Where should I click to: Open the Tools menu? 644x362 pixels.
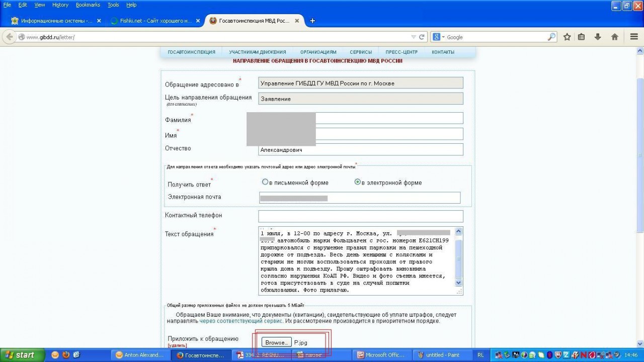[113, 5]
